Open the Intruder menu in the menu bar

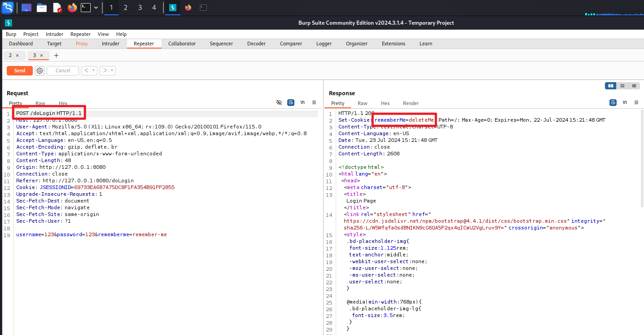(54, 34)
